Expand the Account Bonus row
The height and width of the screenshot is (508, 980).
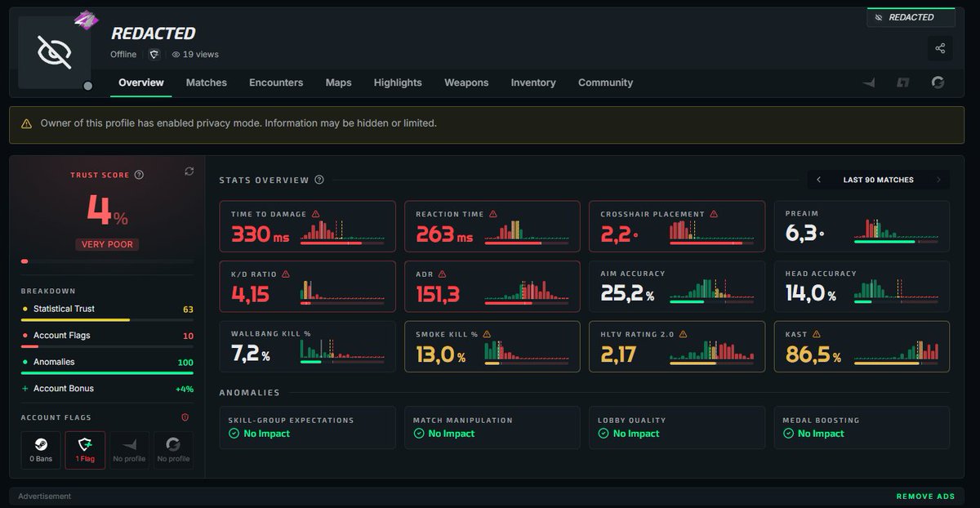[107, 389]
